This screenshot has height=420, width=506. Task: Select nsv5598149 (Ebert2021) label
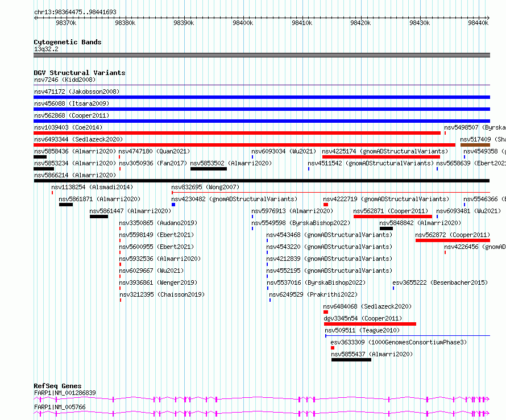click(x=156, y=235)
